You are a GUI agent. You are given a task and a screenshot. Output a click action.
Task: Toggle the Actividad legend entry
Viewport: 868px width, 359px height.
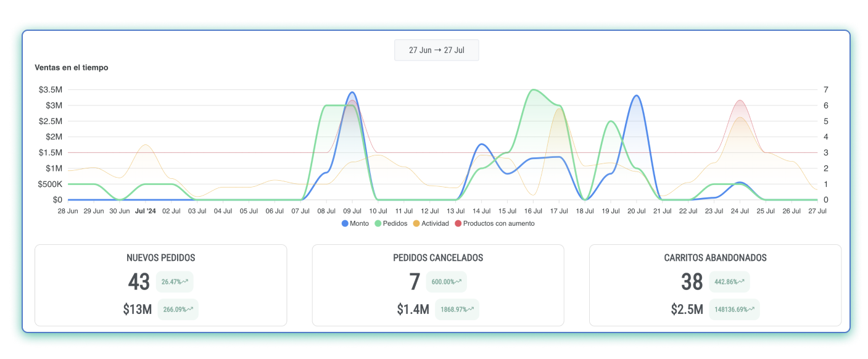click(x=435, y=223)
